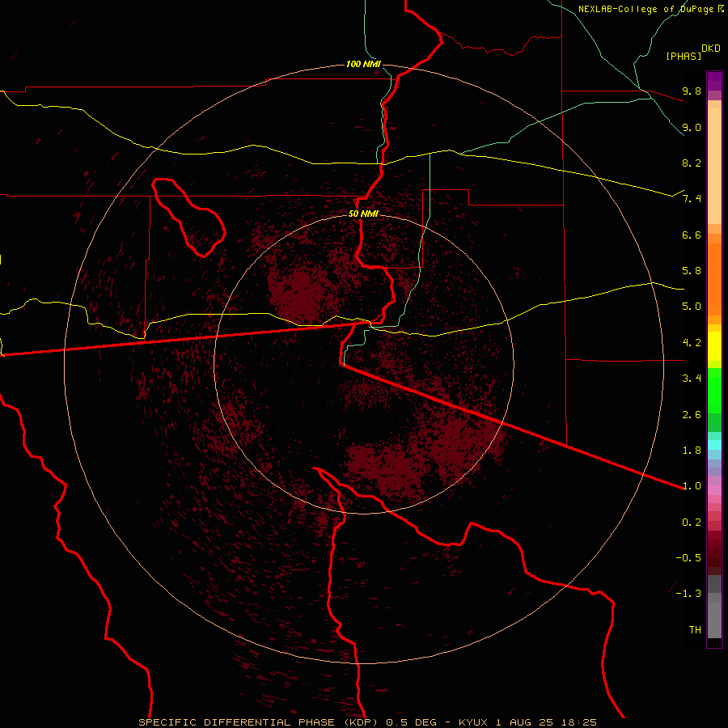Click the bright green legend band

tap(714, 391)
